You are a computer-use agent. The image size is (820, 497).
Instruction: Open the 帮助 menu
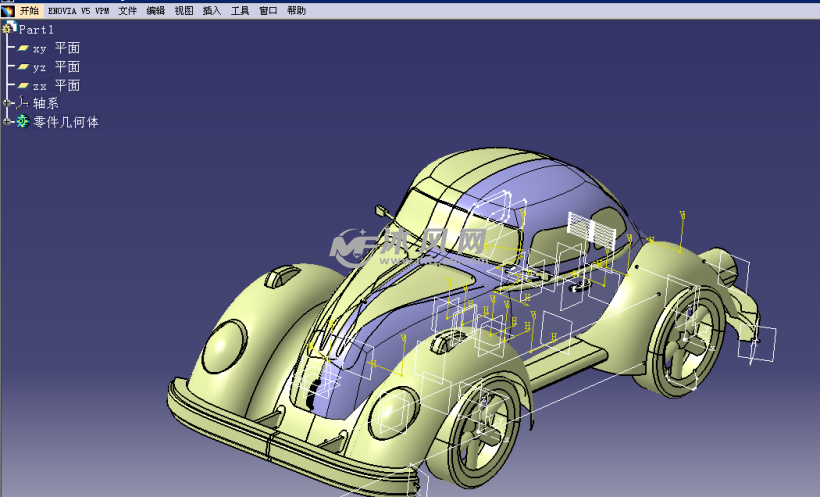296,10
